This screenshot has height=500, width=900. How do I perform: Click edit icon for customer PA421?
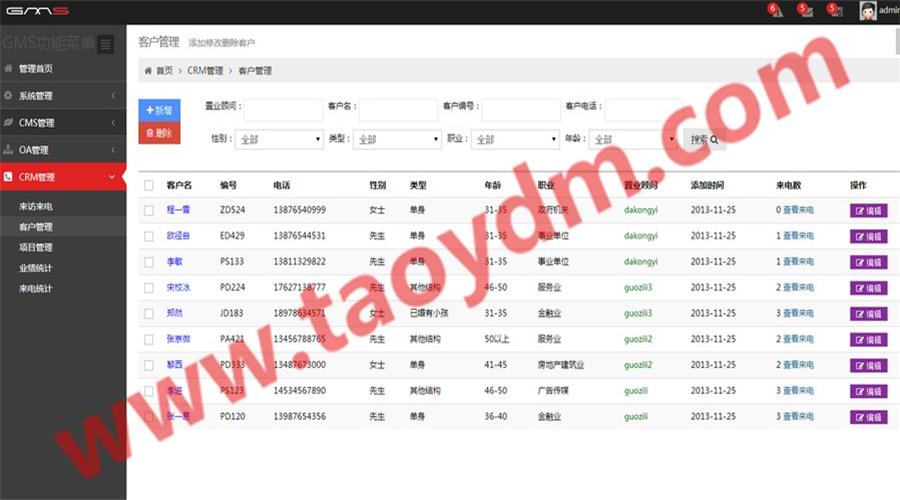(x=859, y=340)
